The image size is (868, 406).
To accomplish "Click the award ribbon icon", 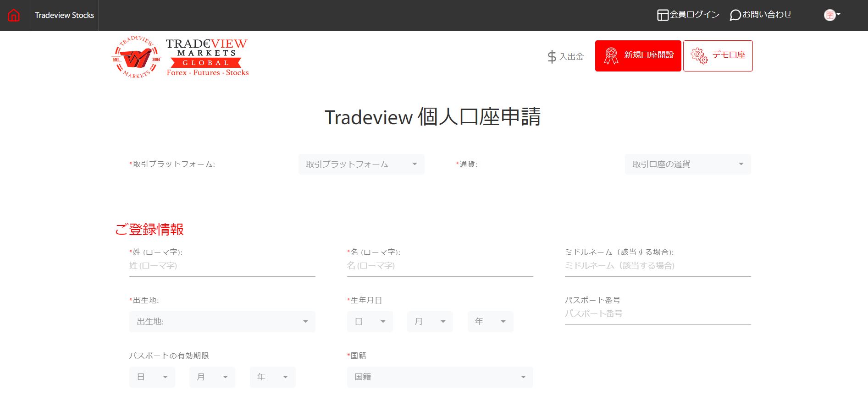I will [611, 56].
